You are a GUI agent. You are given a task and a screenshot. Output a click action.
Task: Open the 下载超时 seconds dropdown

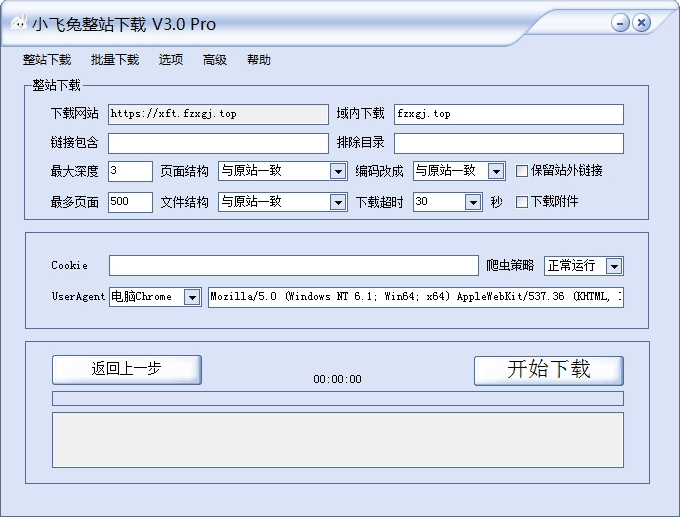474,202
